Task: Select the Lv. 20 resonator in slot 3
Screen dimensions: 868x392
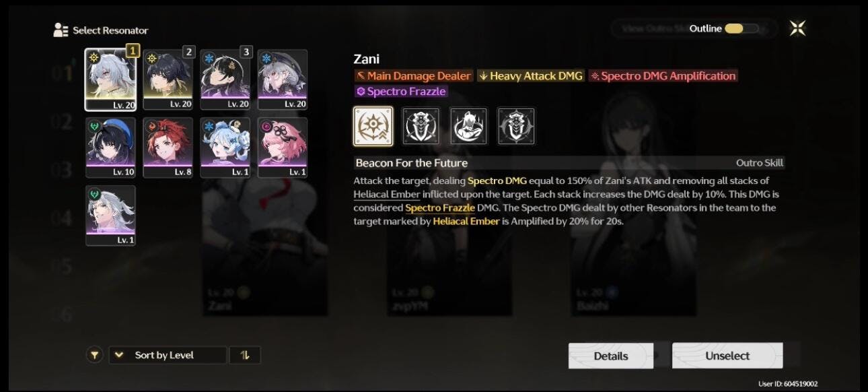Action: (x=225, y=79)
